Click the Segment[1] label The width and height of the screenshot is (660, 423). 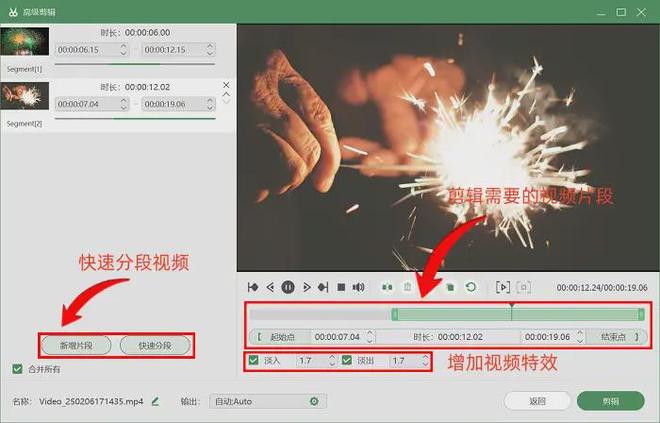[24, 69]
